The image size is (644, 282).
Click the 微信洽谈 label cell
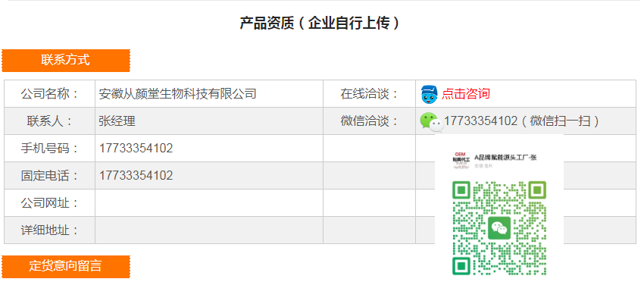pyautogui.click(x=369, y=121)
